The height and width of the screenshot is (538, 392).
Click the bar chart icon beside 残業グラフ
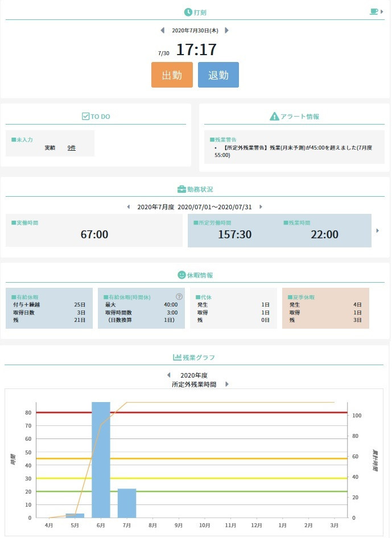177,357
